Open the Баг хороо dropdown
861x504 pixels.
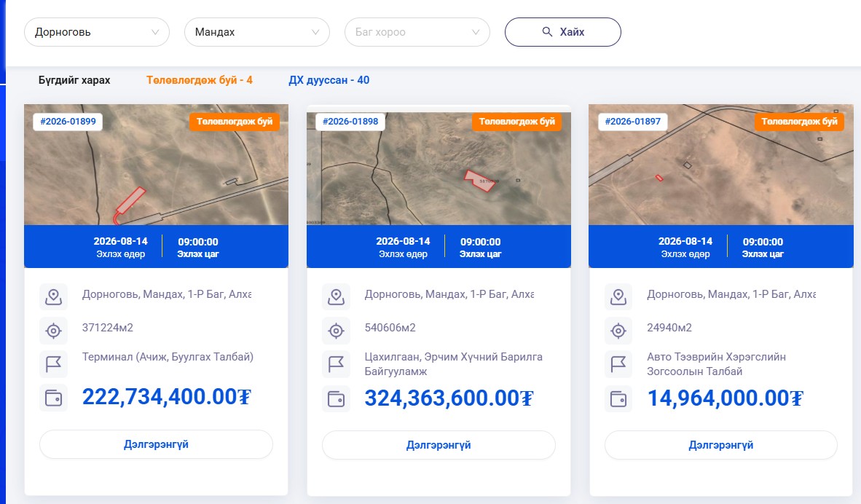[417, 32]
